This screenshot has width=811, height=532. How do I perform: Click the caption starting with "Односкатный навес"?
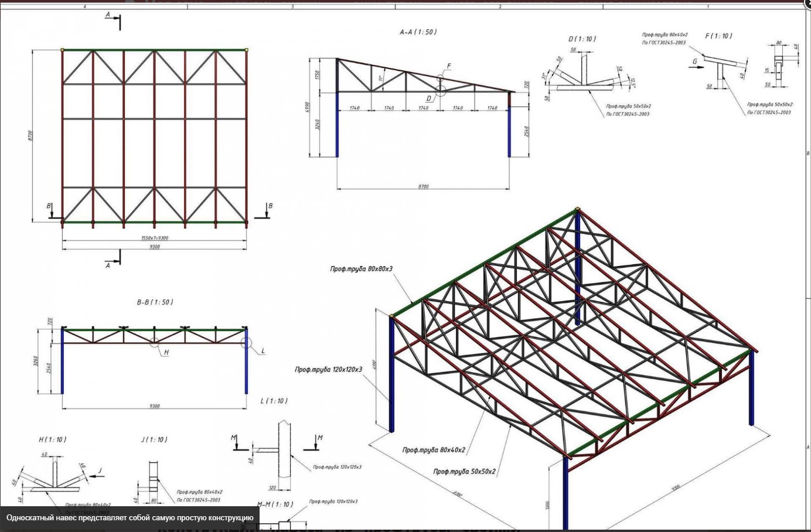130,518
